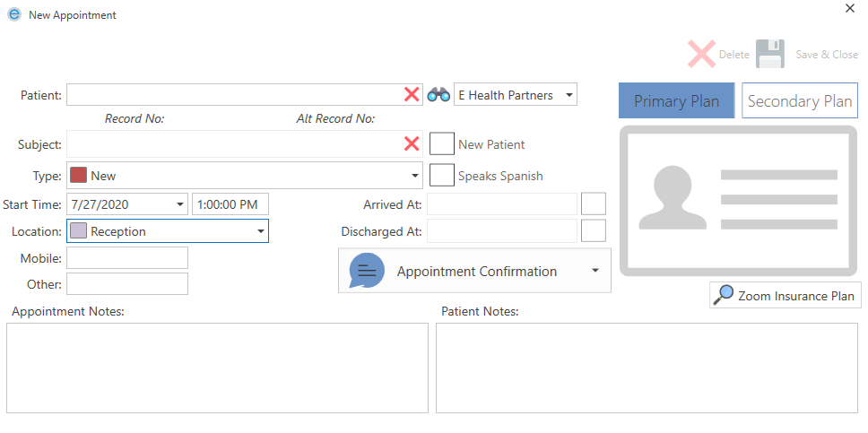Enable the Speaks Spanish checkbox
Image resolution: width=868 pixels, height=433 pixels.
click(442, 176)
